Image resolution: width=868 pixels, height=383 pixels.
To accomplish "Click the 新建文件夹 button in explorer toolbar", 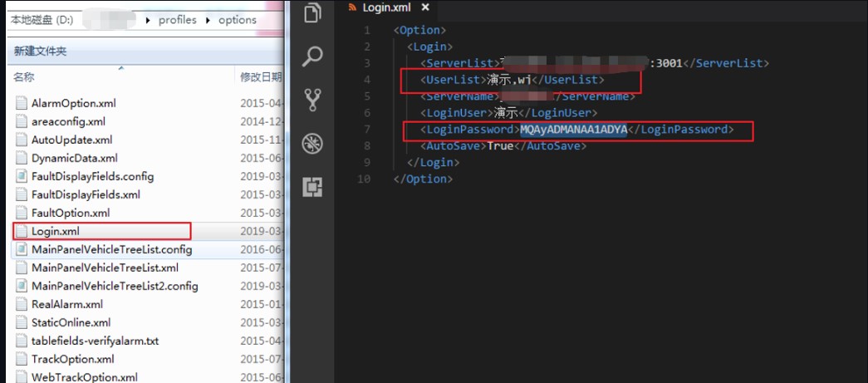I will pos(40,52).
